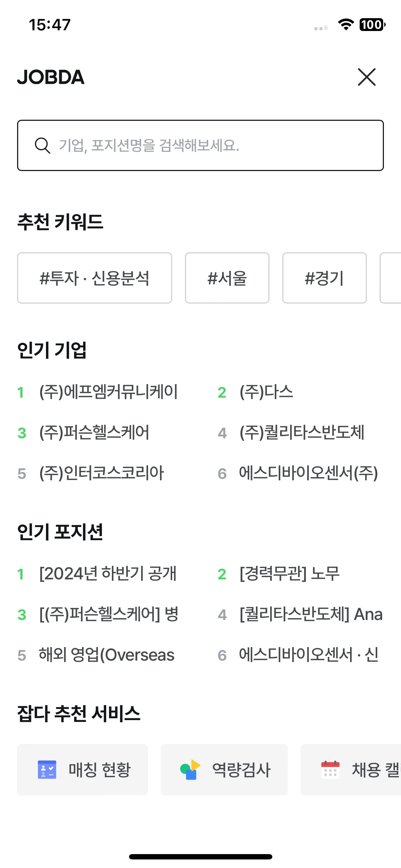The image size is (401, 868).
Task: Open company (주)인터코스코리아
Action: 102,473
